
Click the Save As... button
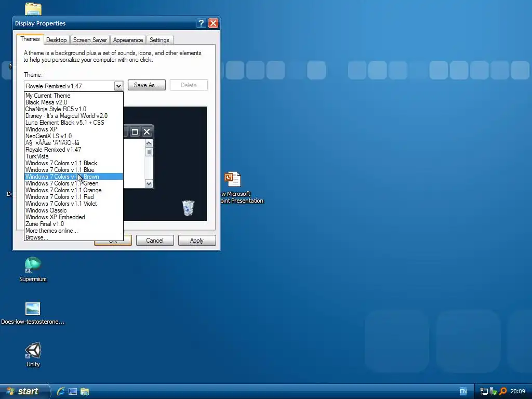(147, 85)
